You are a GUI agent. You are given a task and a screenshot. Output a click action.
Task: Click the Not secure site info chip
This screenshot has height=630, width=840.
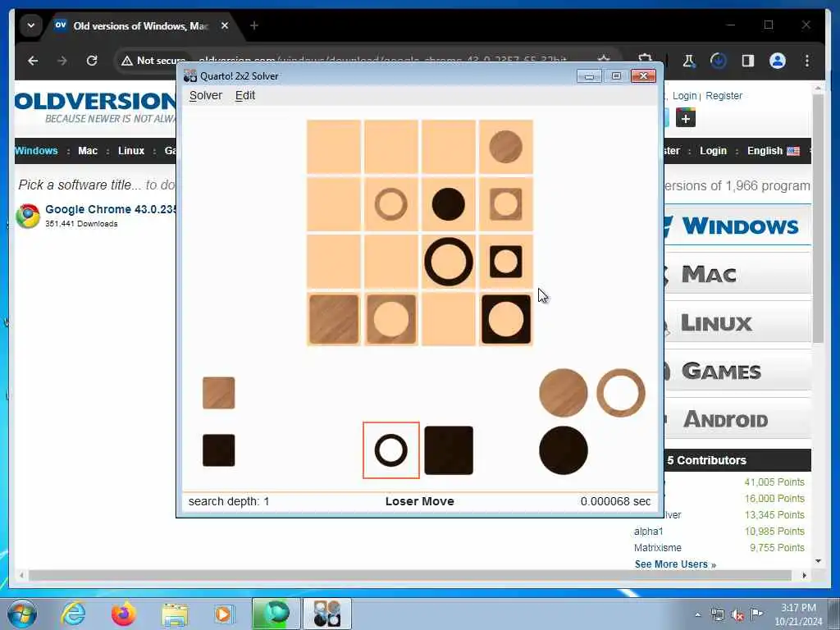tap(153, 61)
